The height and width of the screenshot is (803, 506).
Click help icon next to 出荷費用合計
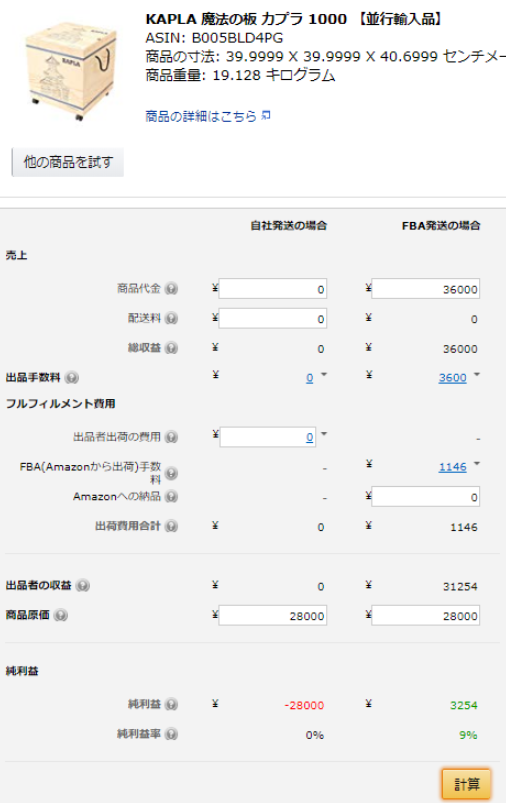click(172, 526)
